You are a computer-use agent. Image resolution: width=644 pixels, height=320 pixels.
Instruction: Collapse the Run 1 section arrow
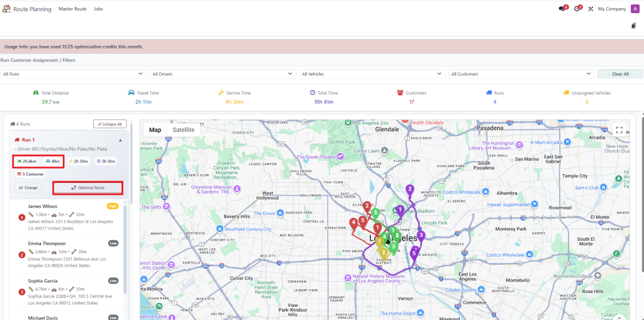(x=120, y=140)
